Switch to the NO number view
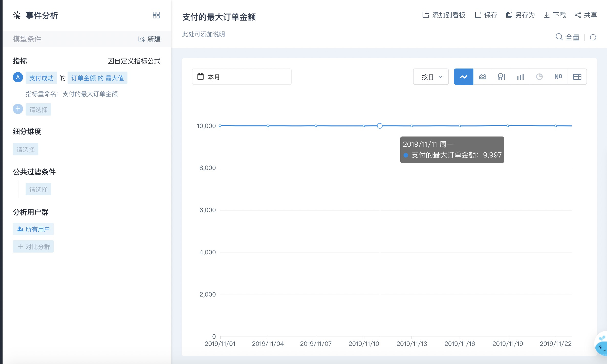This screenshot has width=607, height=364. coord(558,77)
